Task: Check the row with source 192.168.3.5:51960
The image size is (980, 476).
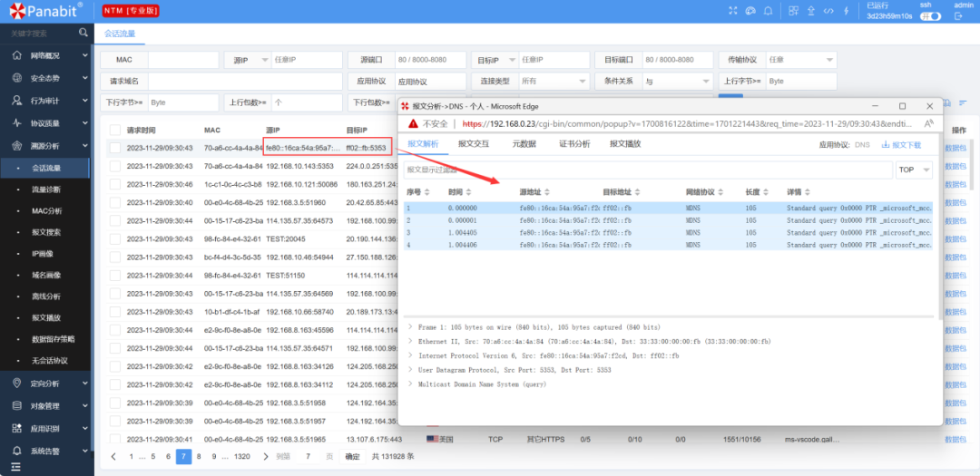Action: pyautogui.click(x=115, y=202)
